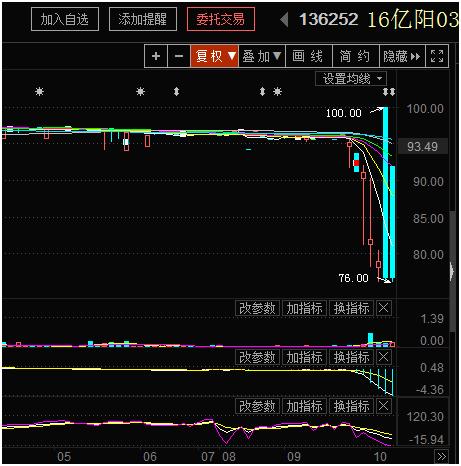Click the right-edge panel expand arrow

[452, 271]
